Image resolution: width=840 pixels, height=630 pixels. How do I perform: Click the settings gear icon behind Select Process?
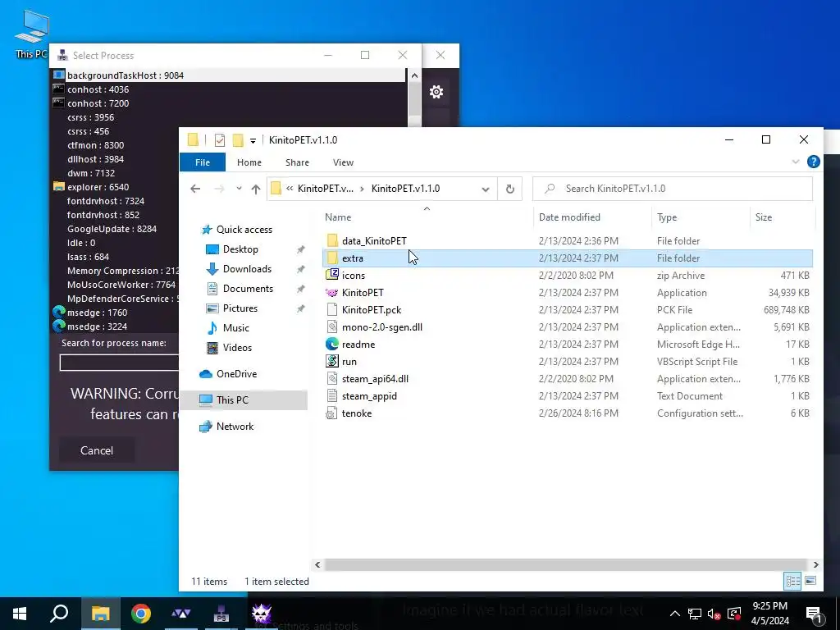pyautogui.click(x=436, y=92)
